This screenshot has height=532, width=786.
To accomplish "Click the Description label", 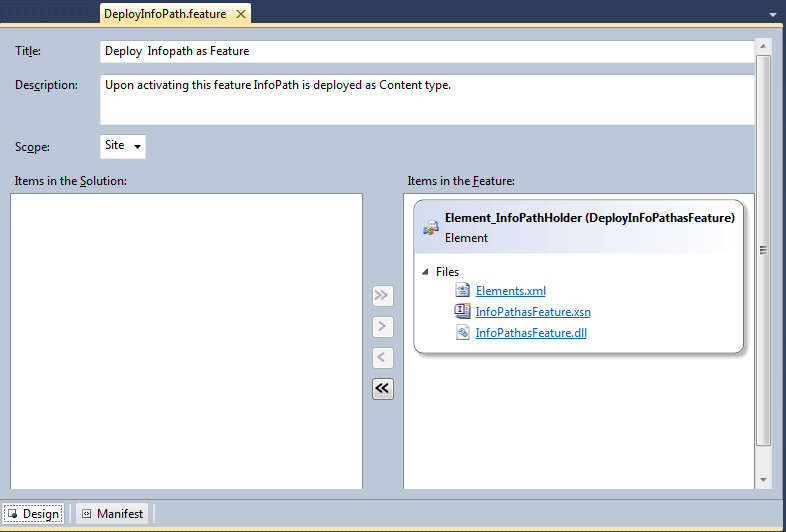I will [x=46, y=85].
